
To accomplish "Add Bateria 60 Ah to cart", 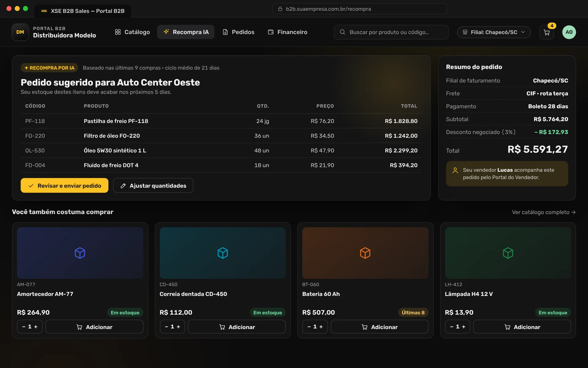I will pyautogui.click(x=379, y=327).
